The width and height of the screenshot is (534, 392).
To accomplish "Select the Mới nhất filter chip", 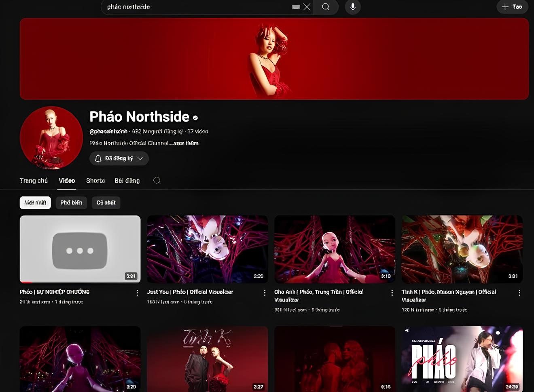I will click(35, 203).
